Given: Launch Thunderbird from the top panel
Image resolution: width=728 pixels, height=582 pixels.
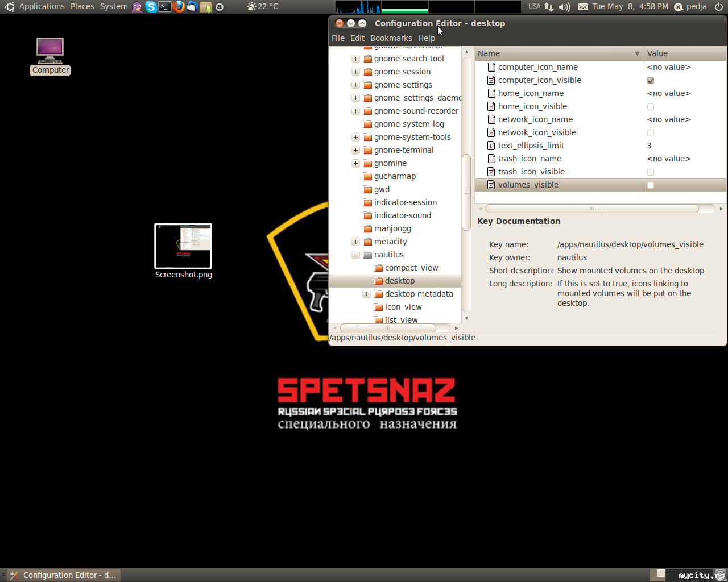Looking at the screenshot, I should coord(192,7).
